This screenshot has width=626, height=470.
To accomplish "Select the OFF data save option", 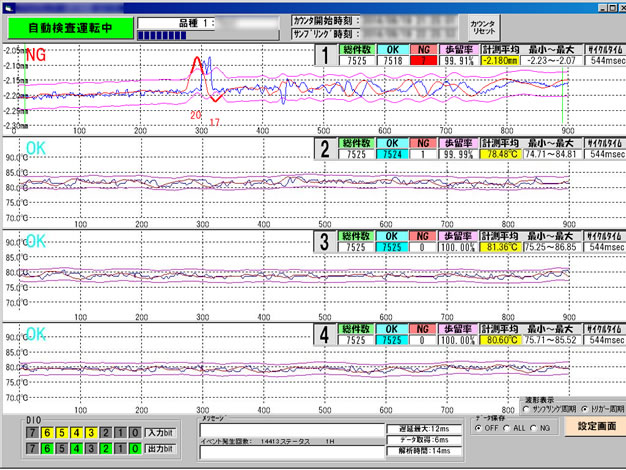I will pos(478,428).
